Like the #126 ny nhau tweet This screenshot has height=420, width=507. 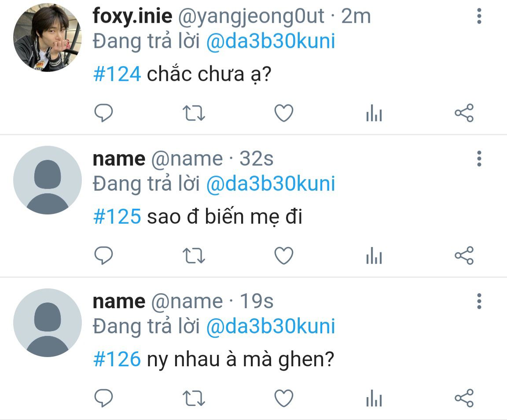[284, 398]
